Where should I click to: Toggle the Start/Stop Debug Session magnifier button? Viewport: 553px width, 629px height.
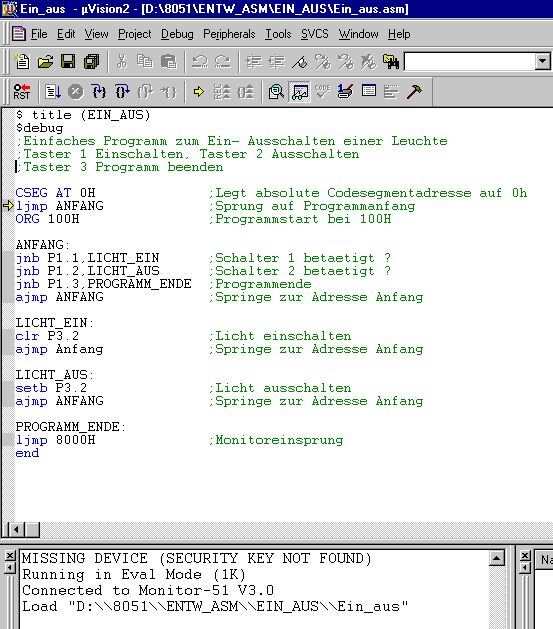(x=276, y=92)
